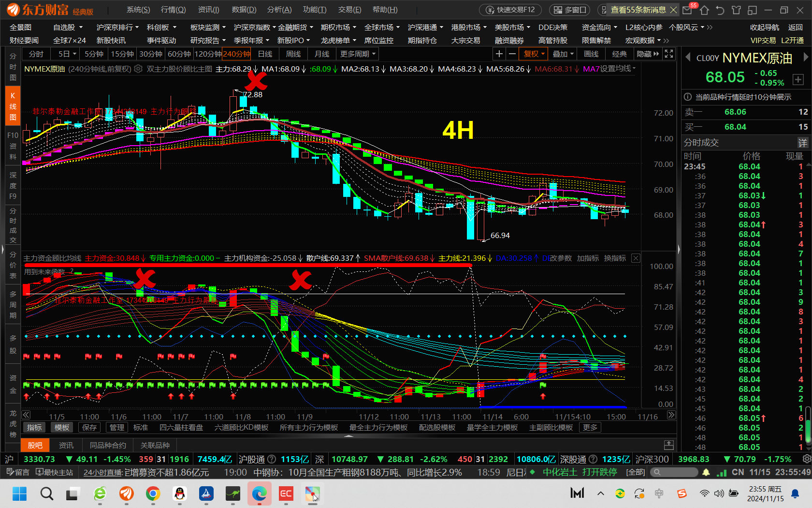This screenshot has height=508, width=812.
Task: Toggle fullscreen chart icon
Action: 669,54
